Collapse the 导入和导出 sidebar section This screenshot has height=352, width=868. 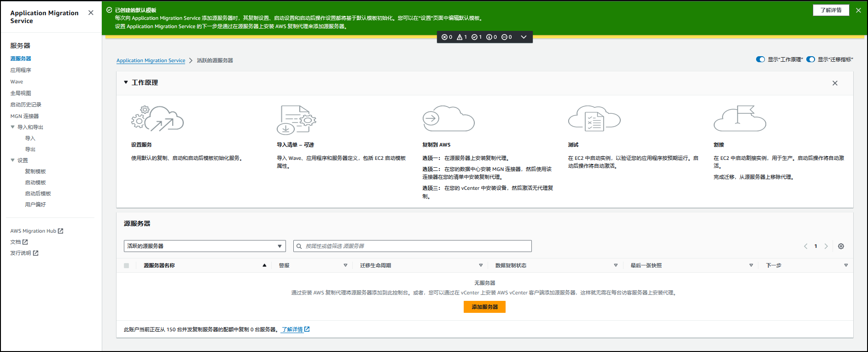pos(12,127)
